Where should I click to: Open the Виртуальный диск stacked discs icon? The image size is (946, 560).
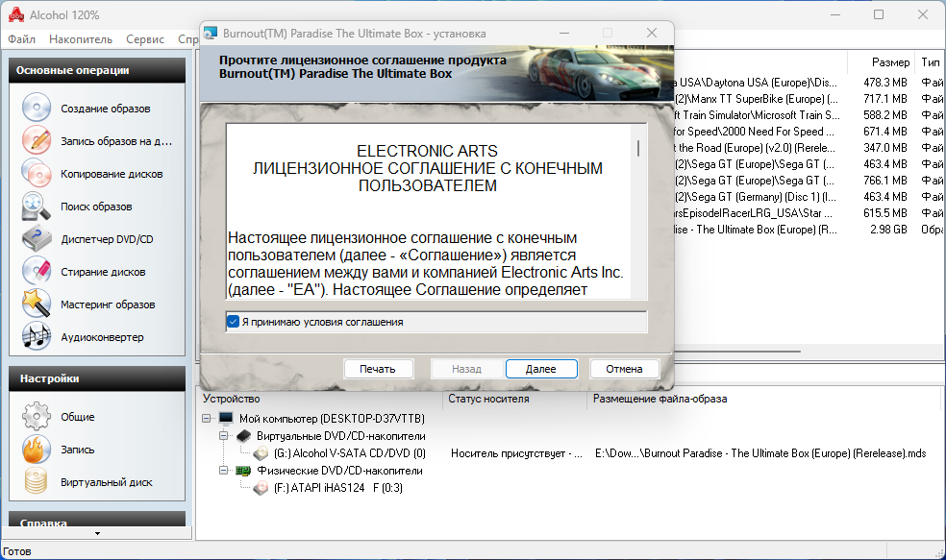coord(37,481)
